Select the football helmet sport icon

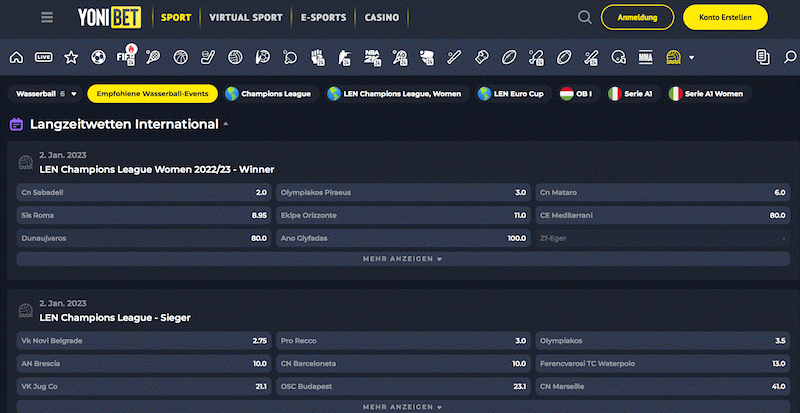(618, 57)
